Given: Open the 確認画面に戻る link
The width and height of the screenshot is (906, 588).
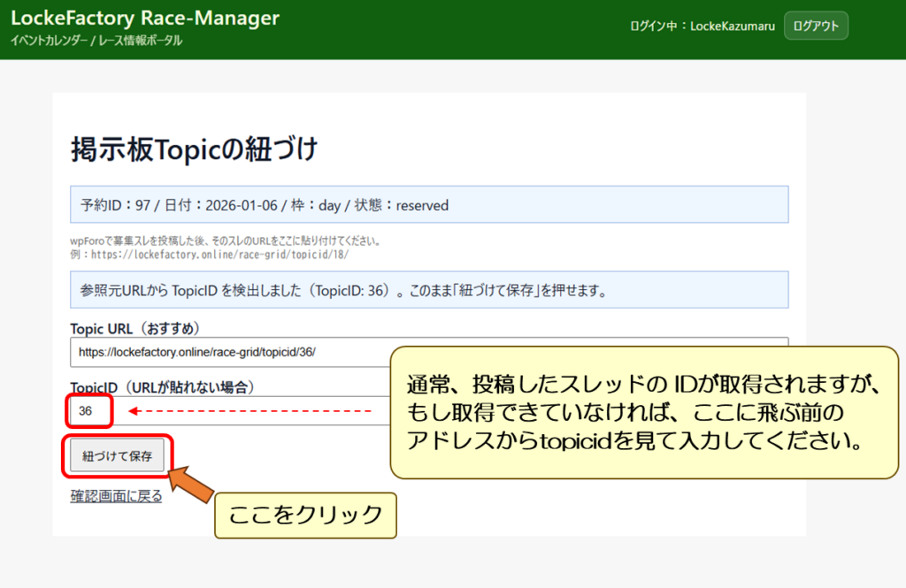Looking at the screenshot, I should click(x=116, y=496).
